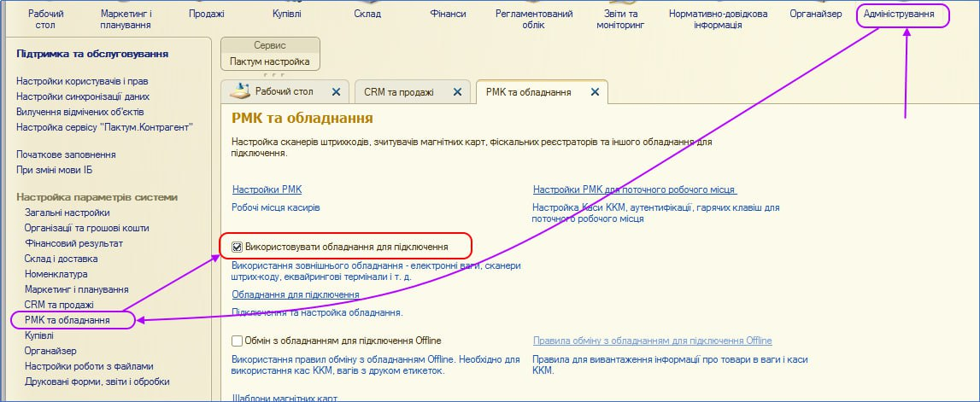The width and height of the screenshot is (980, 402).
Task: Enable Обмін з обладнанням для підключення Offline
Action: coord(238,341)
